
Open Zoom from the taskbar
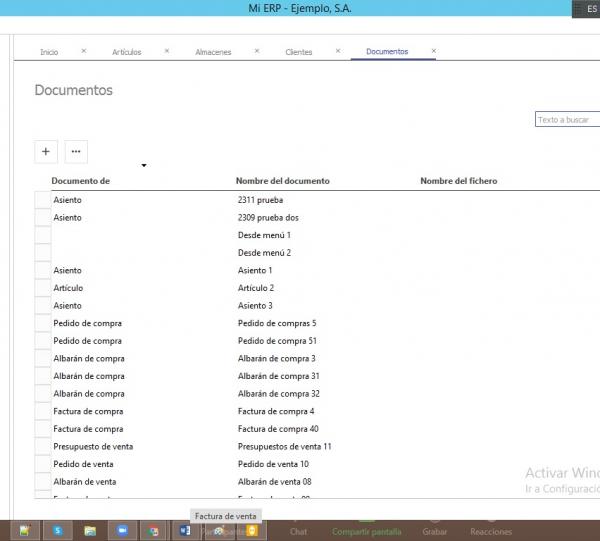click(122, 531)
